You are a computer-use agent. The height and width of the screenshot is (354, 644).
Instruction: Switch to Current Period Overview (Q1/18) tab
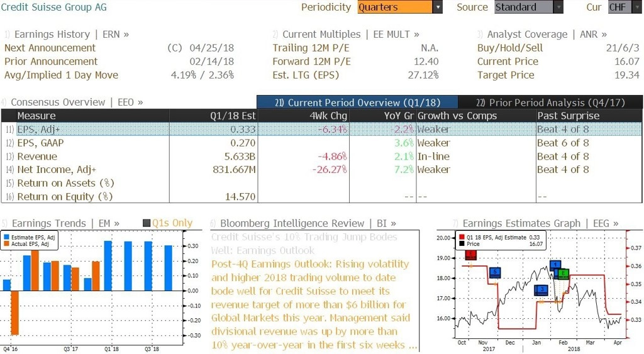357,102
